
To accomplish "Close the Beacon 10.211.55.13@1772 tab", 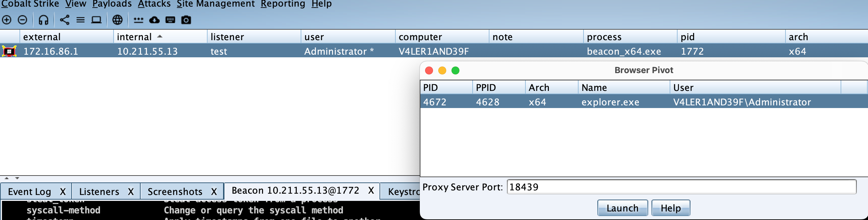I will coord(371,190).
